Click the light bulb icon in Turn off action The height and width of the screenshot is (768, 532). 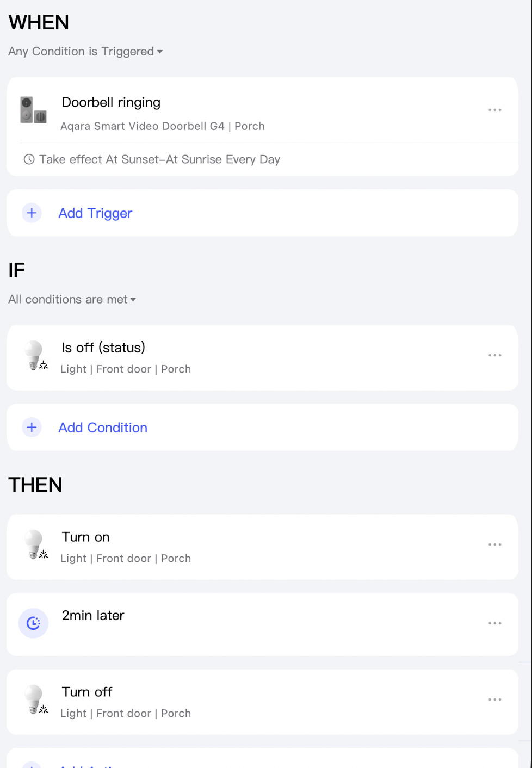tap(35, 699)
